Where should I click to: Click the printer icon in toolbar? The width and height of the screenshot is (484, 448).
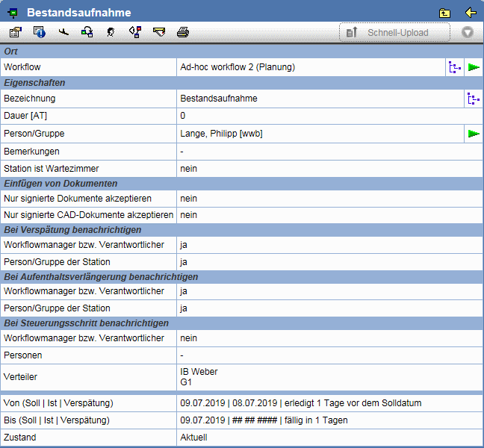point(182,32)
